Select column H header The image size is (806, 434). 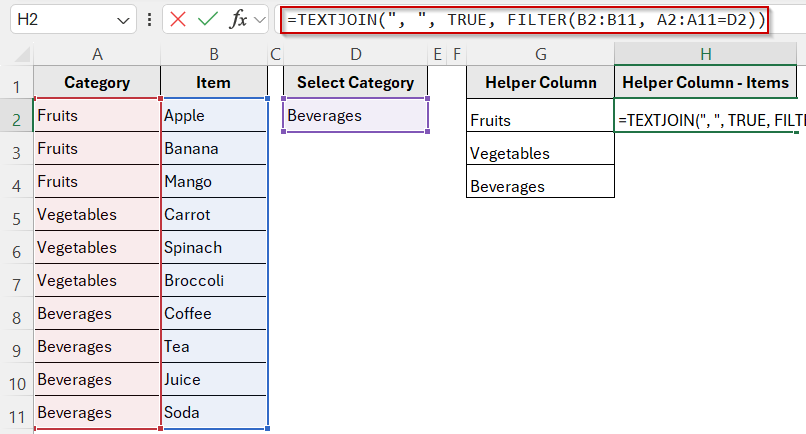point(706,54)
